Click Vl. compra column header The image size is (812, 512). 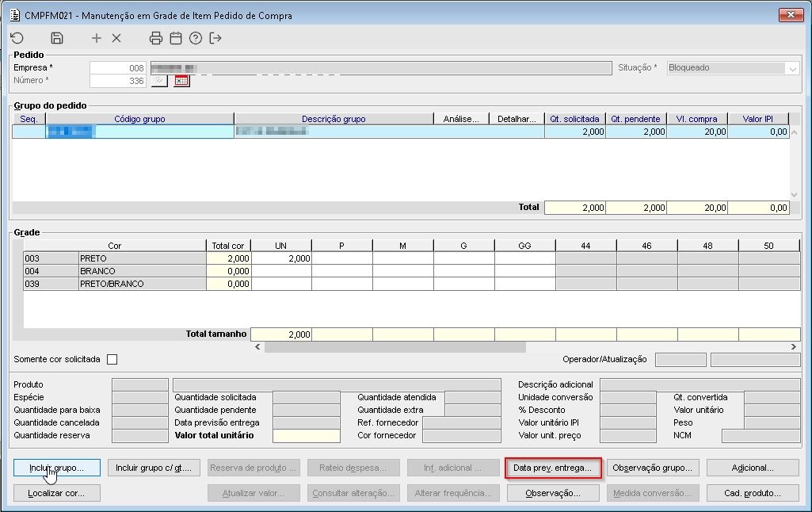tap(697, 119)
